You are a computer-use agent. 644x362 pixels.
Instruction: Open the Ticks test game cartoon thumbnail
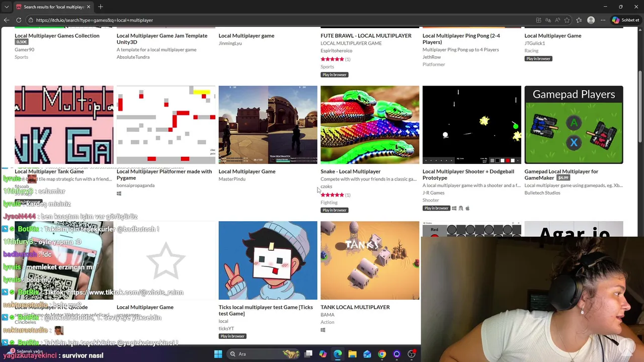[x=268, y=260]
